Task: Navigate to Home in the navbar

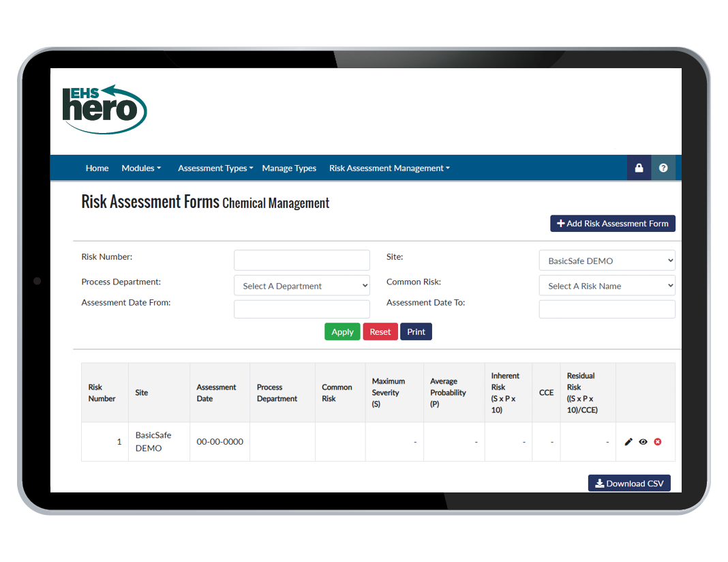Action: 97,168
